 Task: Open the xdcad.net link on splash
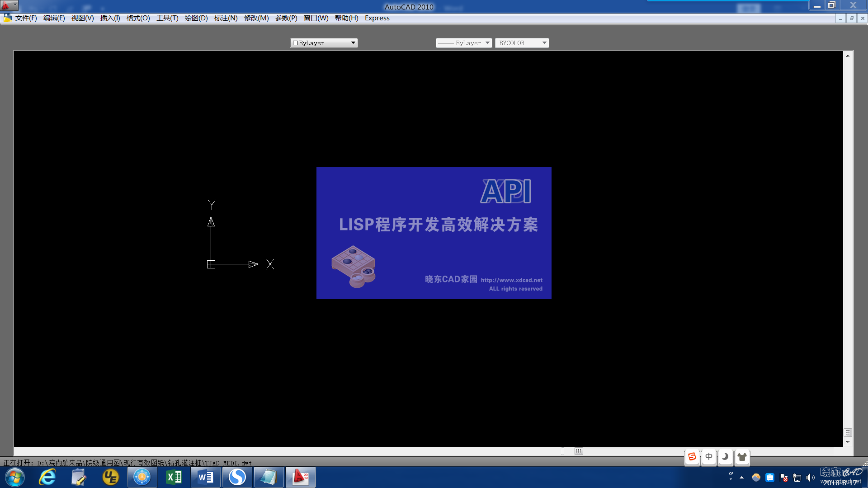pyautogui.click(x=511, y=280)
